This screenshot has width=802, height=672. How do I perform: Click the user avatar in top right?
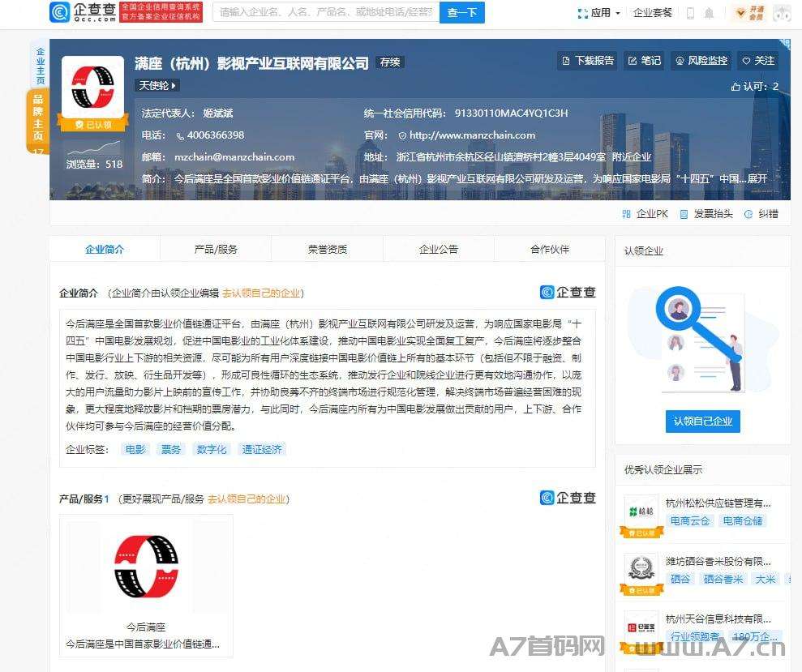click(x=783, y=13)
